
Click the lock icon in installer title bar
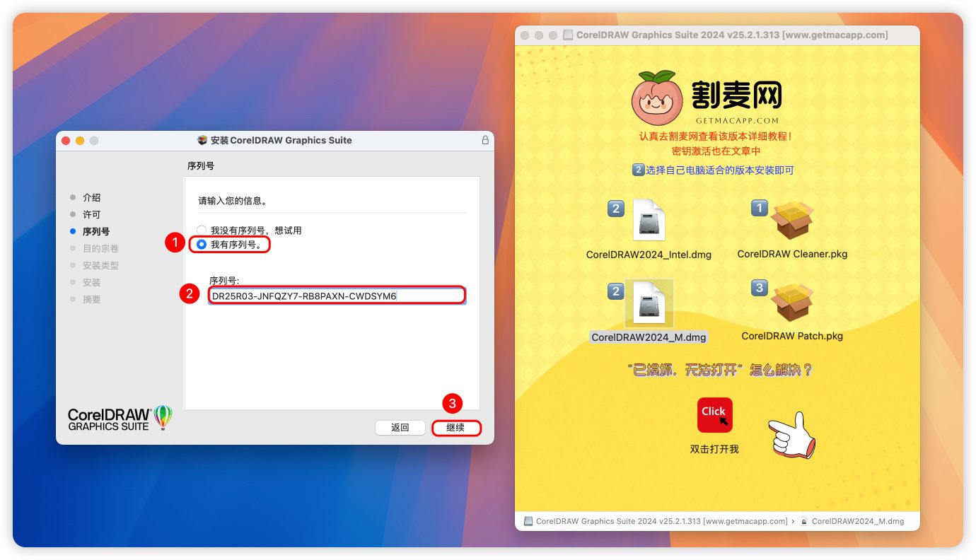(x=485, y=141)
